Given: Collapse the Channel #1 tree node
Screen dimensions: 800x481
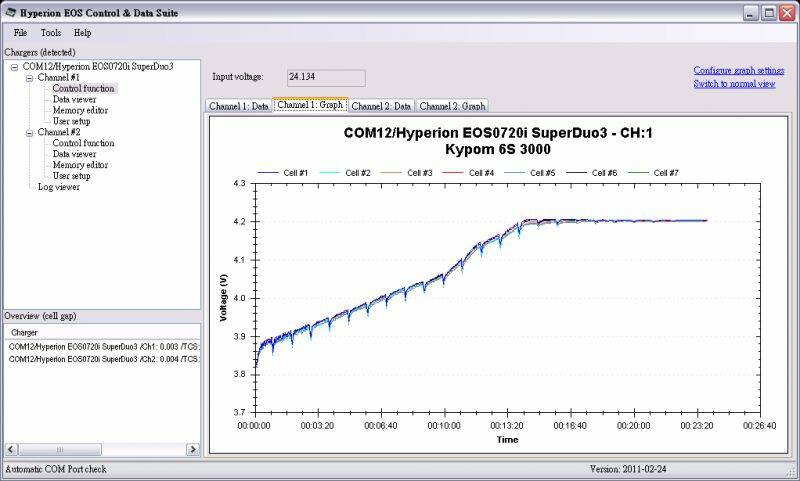Looking at the screenshot, I should point(30,78).
